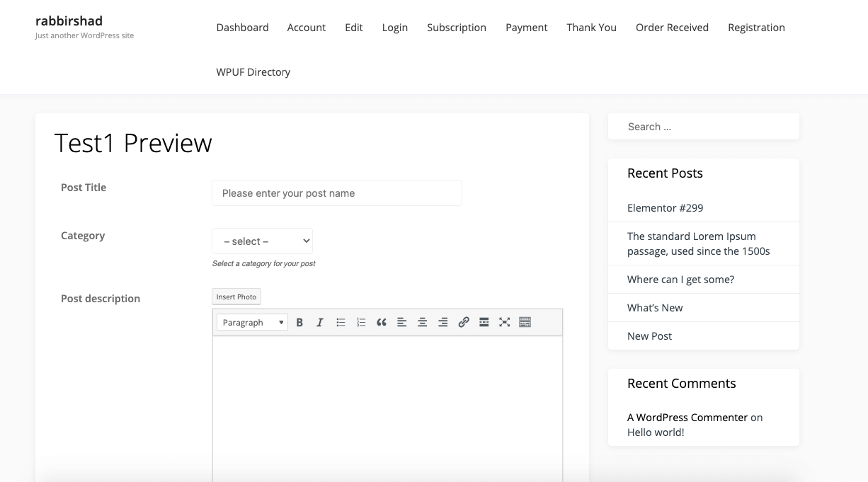Align text center

[422, 322]
